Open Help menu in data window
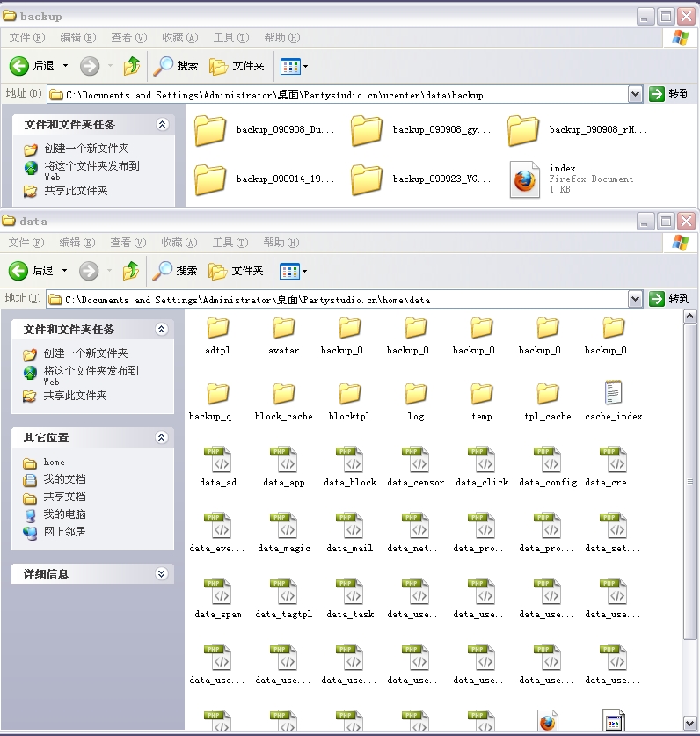 (x=281, y=242)
